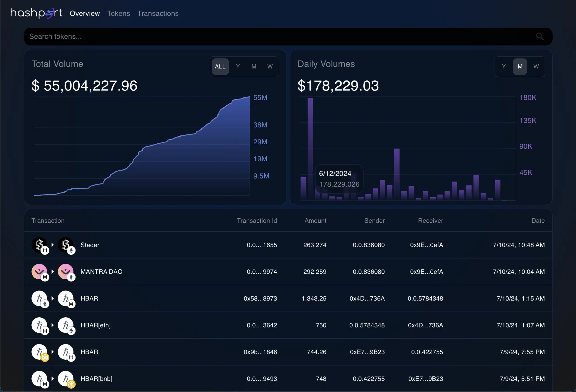
Task: Select M range in Daily Volumes
Action: [520, 66]
